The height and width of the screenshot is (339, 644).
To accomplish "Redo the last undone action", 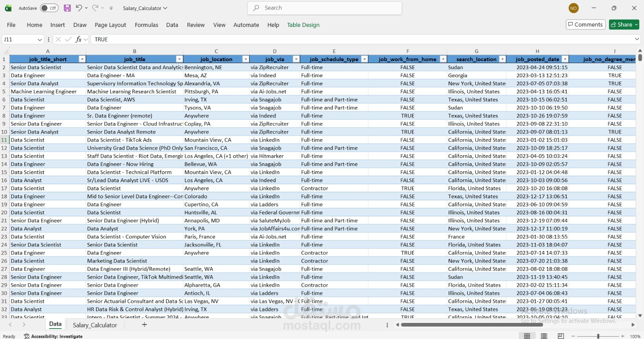I will [x=95, y=8].
